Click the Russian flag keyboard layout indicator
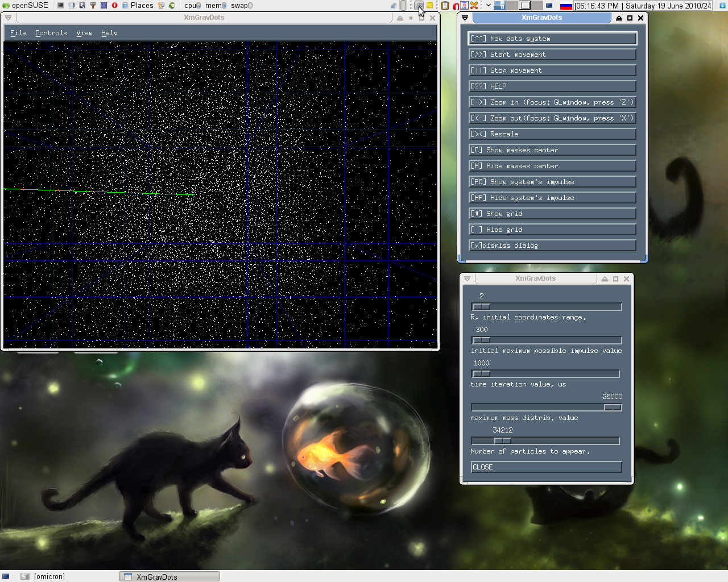This screenshot has width=728, height=582. tap(565, 6)
